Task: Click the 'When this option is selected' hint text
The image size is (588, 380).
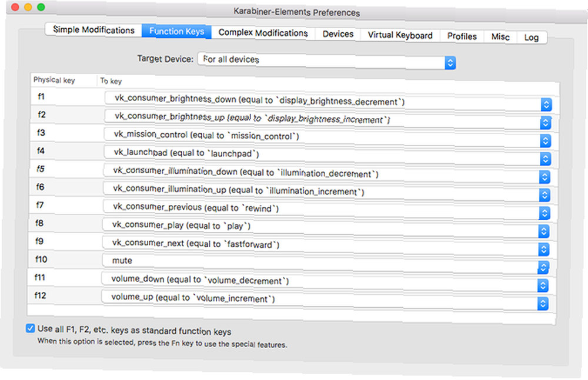Action: (x=162, y=343)
